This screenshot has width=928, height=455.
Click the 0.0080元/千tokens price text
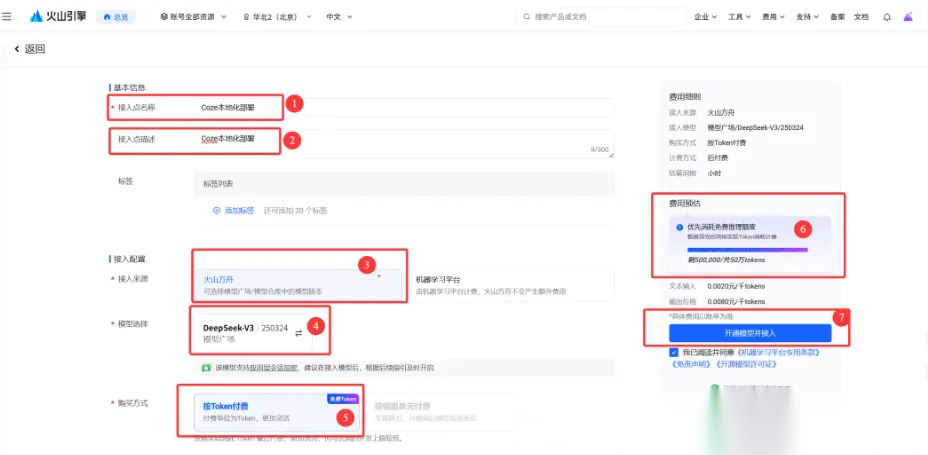coord(736,301)
